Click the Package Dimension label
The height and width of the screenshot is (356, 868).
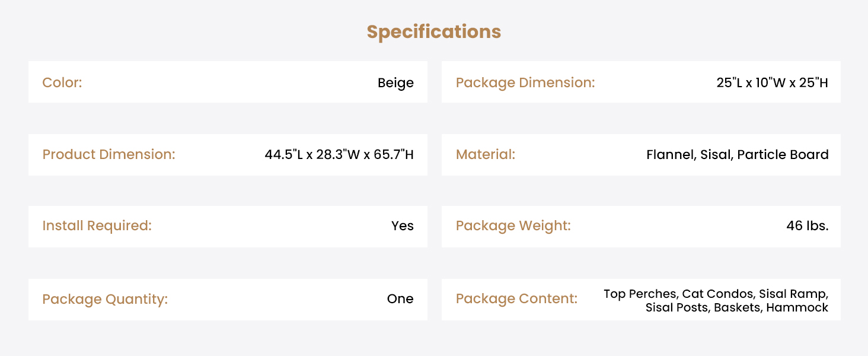[525, 82]
